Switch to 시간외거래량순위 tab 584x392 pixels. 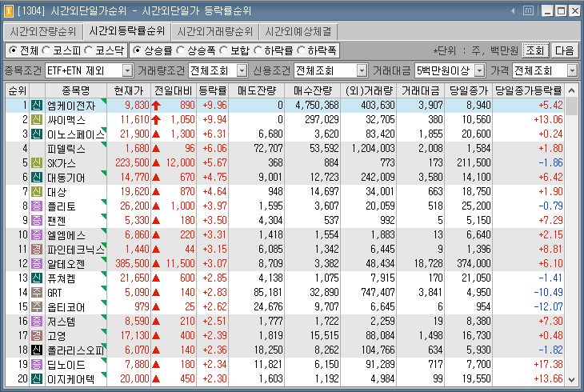click(215, 32)
